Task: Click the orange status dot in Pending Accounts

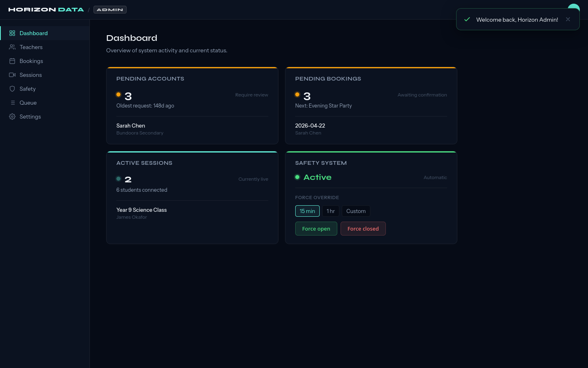Action: tap(118, 94)
